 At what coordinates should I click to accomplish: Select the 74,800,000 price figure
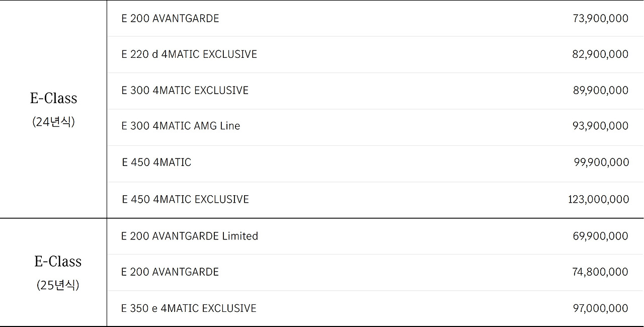[600, 272]
